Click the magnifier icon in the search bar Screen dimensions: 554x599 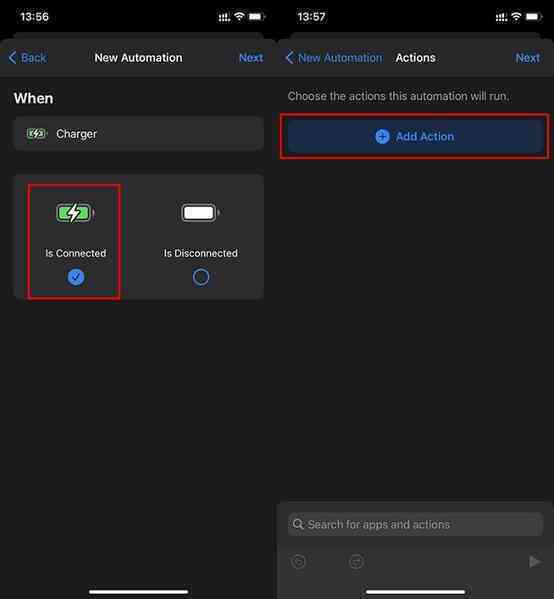(x=298, y=524)
